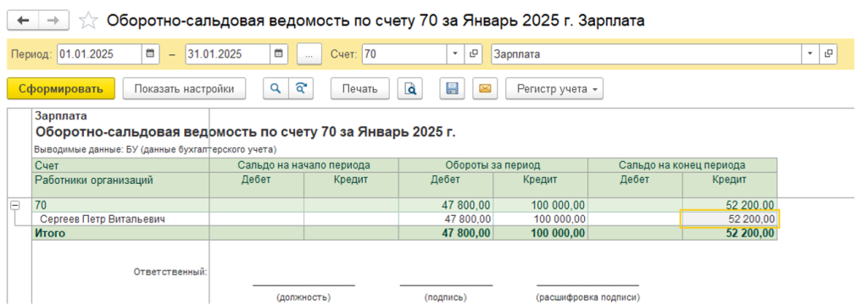
Task: Expand the organization Зарплата dropdown arrow
Action: 810,54
